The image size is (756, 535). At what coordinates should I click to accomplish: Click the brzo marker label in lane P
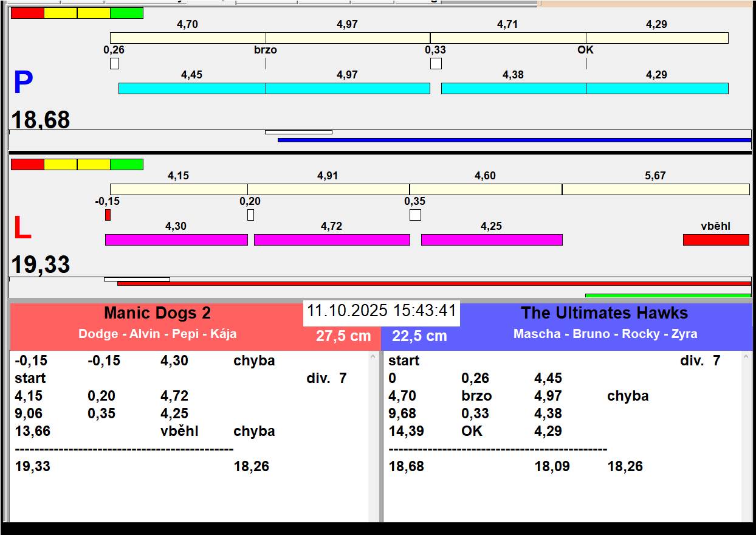coord(266,50)
